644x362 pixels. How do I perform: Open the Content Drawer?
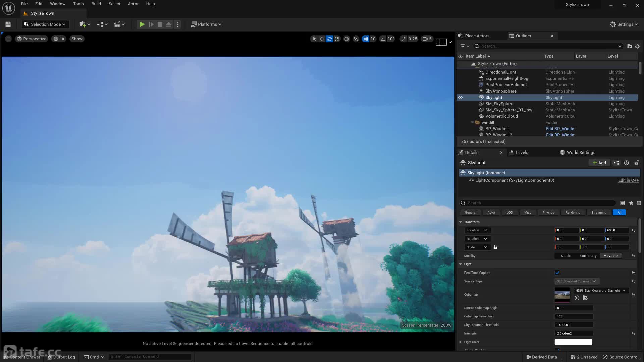pyautogui.click(x=22, y=357)
